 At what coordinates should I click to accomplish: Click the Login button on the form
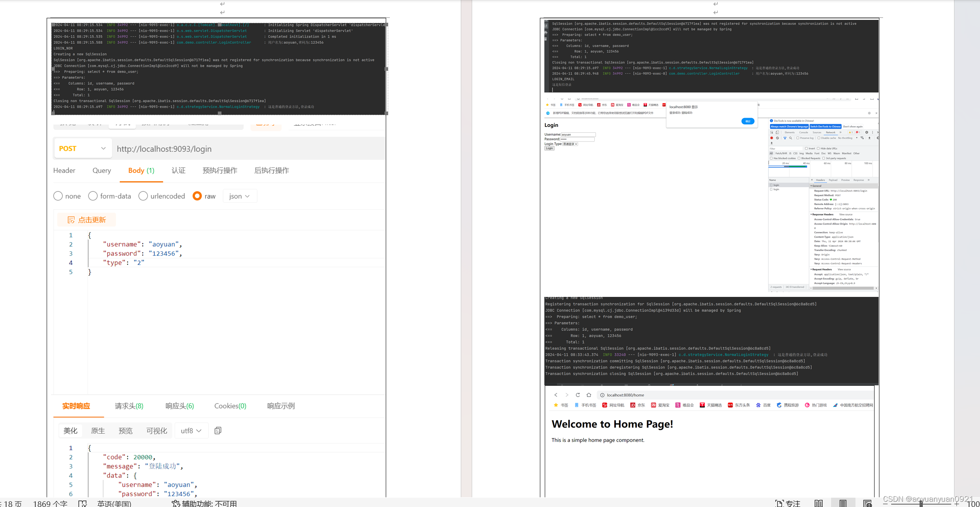[549, 148]
